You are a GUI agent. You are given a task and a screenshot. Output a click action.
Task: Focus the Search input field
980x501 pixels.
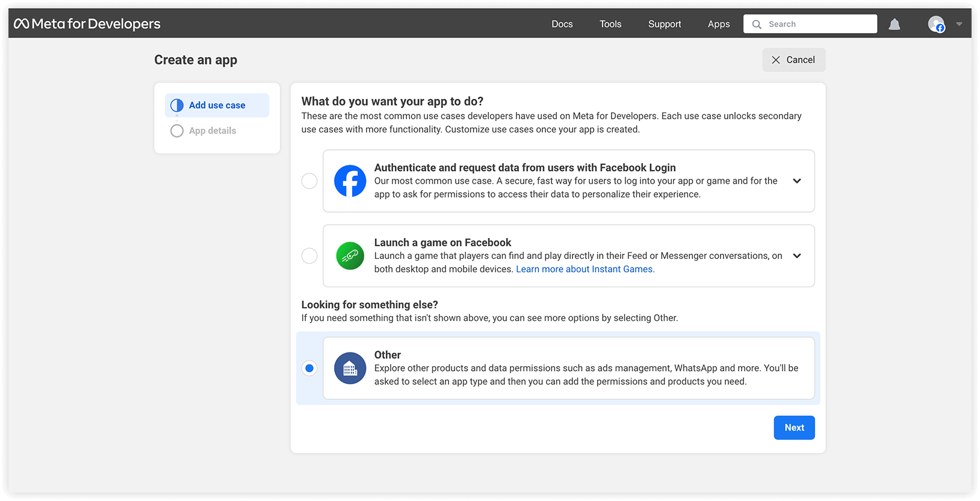coord(810,24)
